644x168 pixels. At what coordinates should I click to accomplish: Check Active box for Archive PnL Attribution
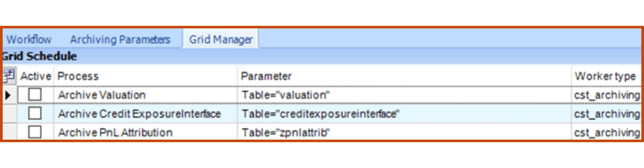pyautogui.click(x=35, y=132)
